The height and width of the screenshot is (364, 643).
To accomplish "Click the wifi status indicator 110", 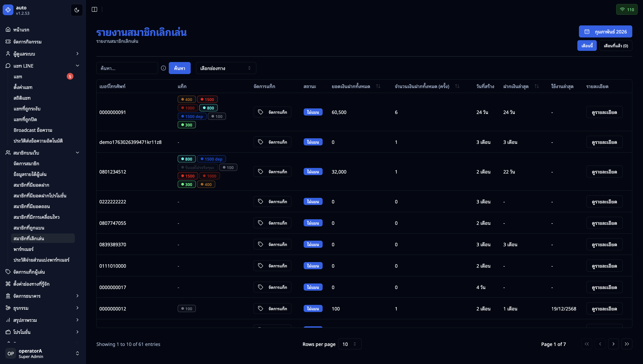I will (x=626, y=10).
